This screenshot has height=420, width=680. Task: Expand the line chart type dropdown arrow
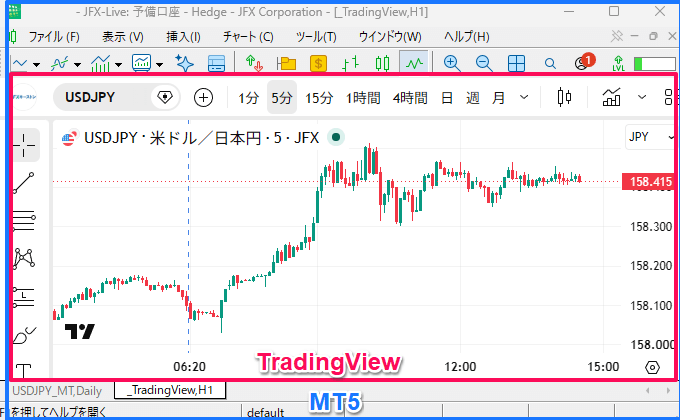tap(36, 65)
